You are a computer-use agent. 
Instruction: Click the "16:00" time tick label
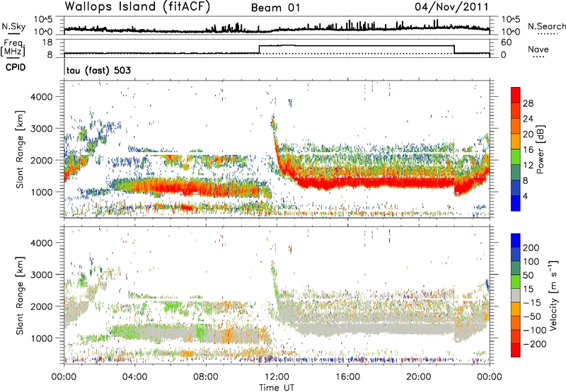click(347, 377)
